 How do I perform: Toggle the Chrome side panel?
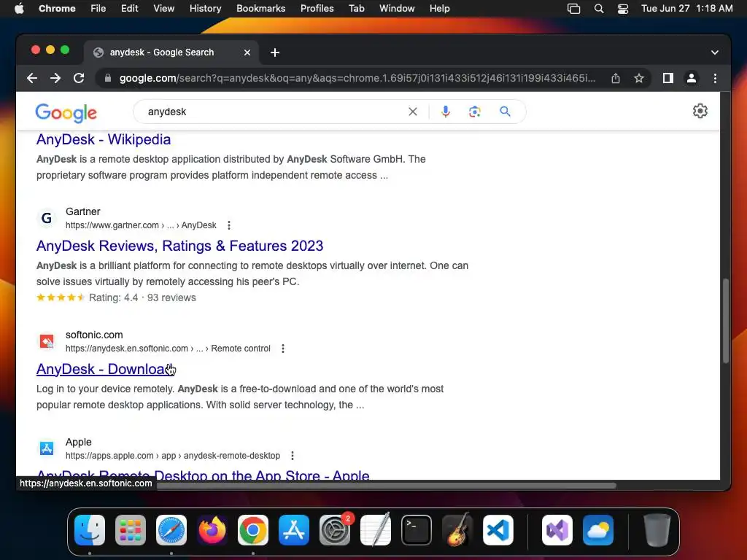pyautogui.click(x=668, y=78)
